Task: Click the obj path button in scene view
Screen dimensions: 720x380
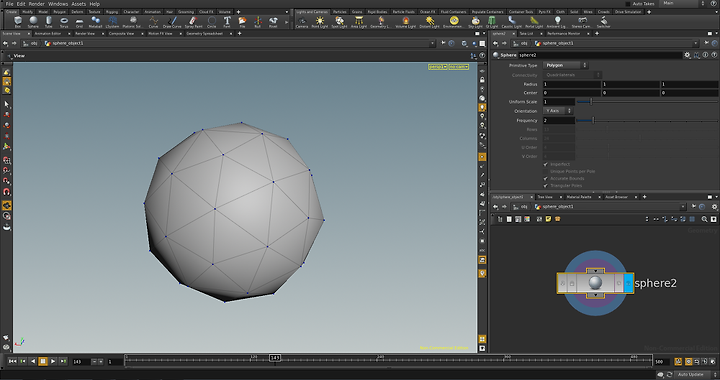Action: pos(31,43)
